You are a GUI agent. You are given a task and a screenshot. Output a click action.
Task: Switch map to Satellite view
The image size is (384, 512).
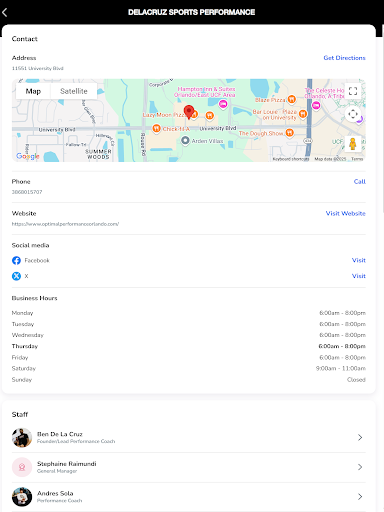74,91
